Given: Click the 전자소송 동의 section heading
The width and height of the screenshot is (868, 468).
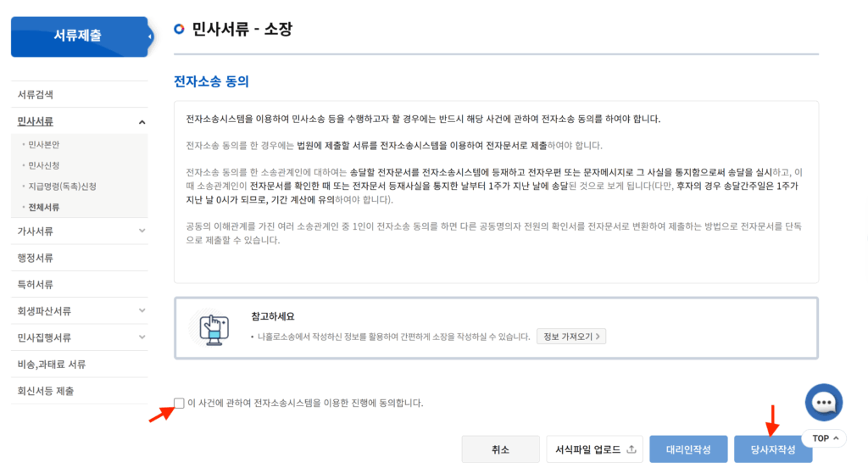Looking at the screenshot, I should [211, 81].
